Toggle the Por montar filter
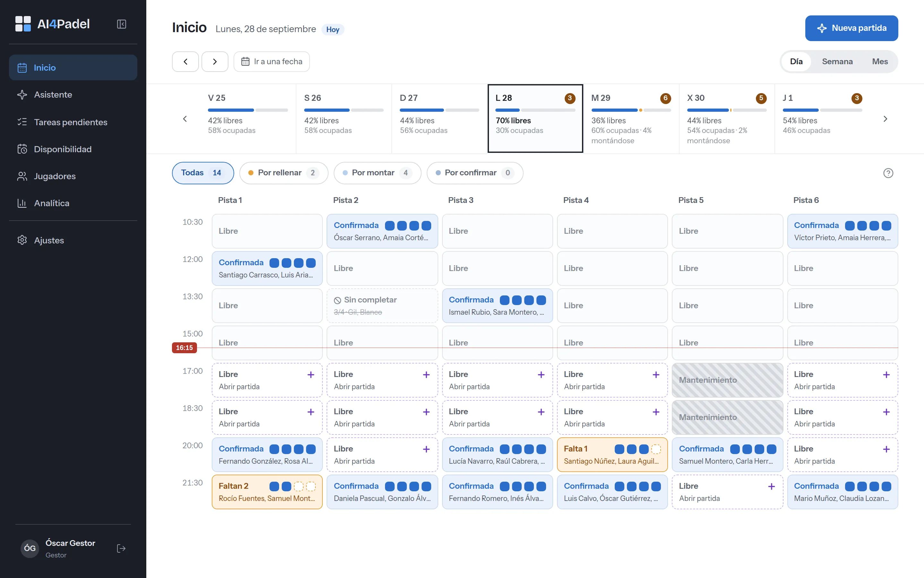The image size is (924, 578). pyautogui.click(x=377, y=173)
